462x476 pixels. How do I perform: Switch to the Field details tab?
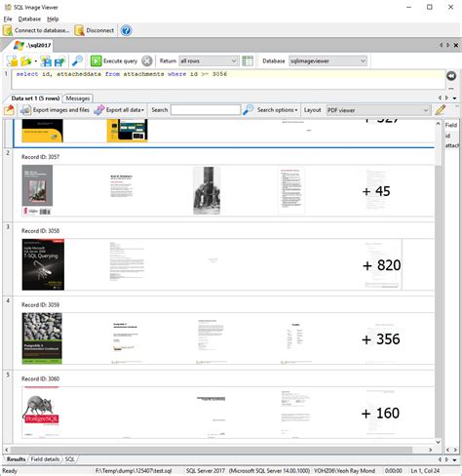pos(45,459)
